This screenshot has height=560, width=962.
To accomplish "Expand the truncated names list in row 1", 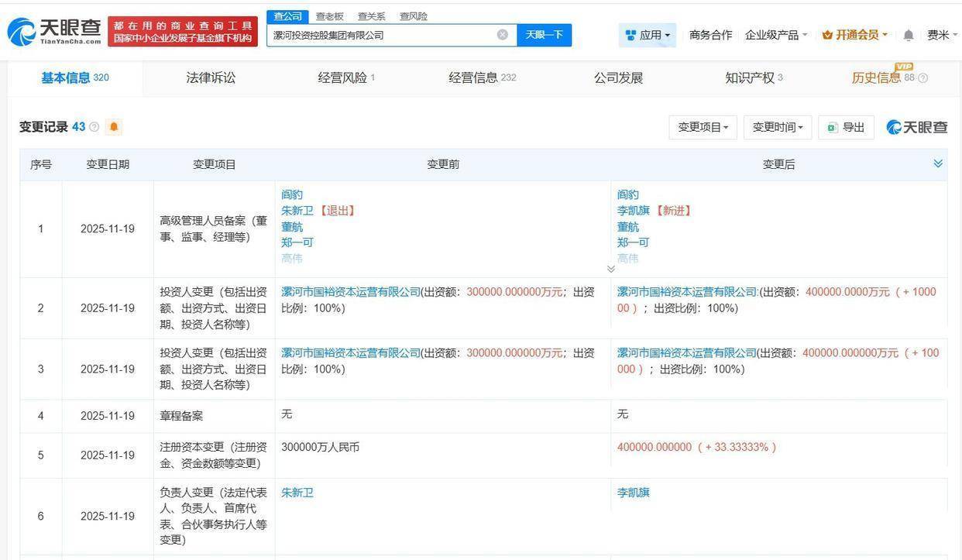I will pyautogui.click(x=611, y=269).
